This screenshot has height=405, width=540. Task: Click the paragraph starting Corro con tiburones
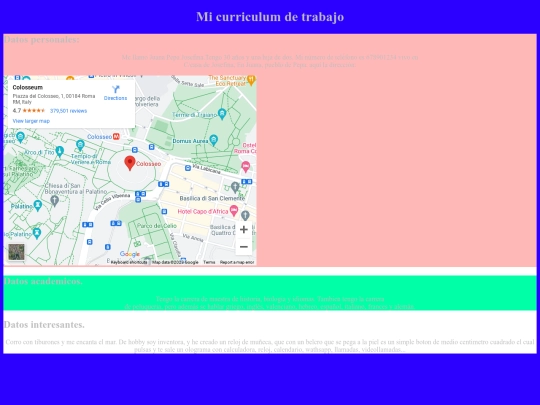270,346
